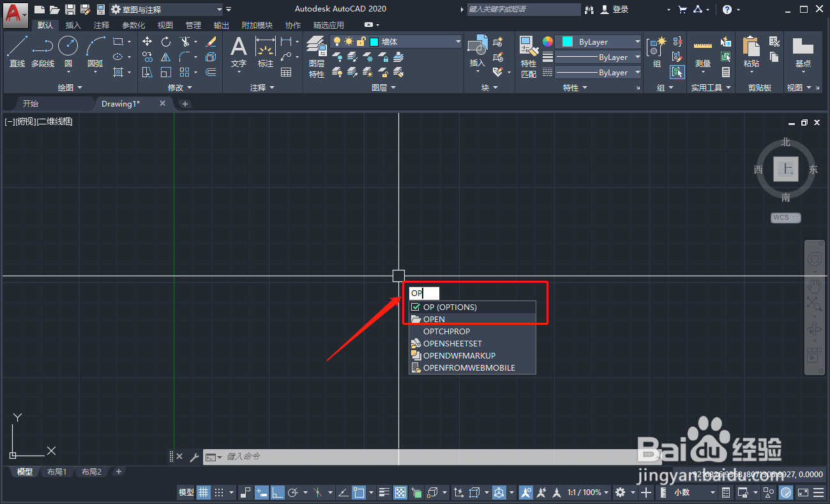Click the Explode tool icon
The image size is (830, 504).
pyautogui.click(x=211, y=57)
